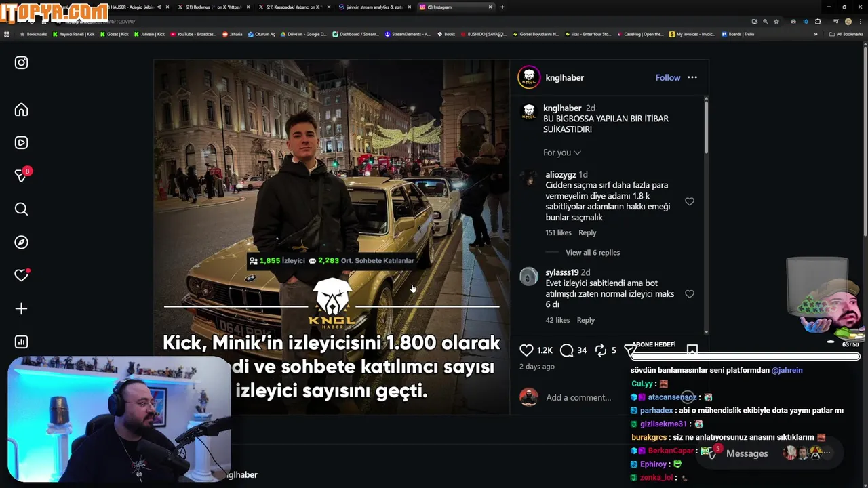The width and height of the screenshot is (868, 488).
Task: Open YouTube - Broadcas... bookmark
Action: [193, 34]
